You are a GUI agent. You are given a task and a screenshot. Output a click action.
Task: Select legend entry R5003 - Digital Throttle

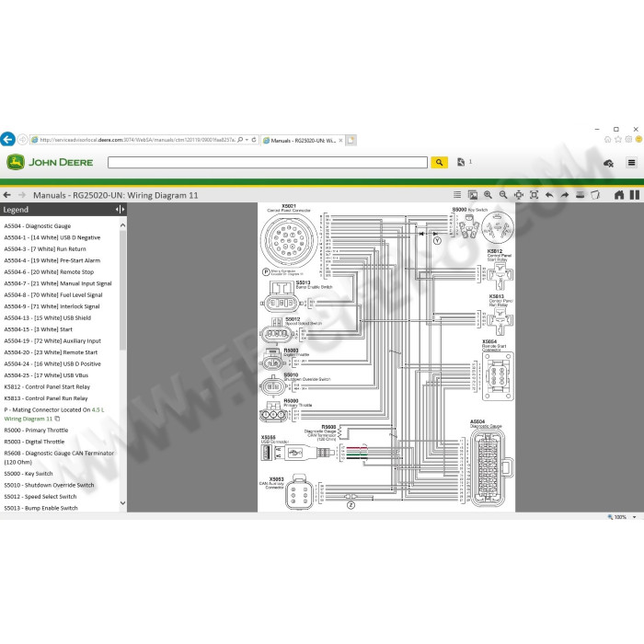tap(35, 442)
